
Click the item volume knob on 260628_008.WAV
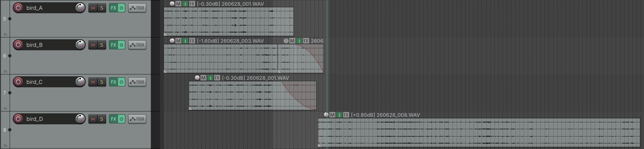click(326, 115)
